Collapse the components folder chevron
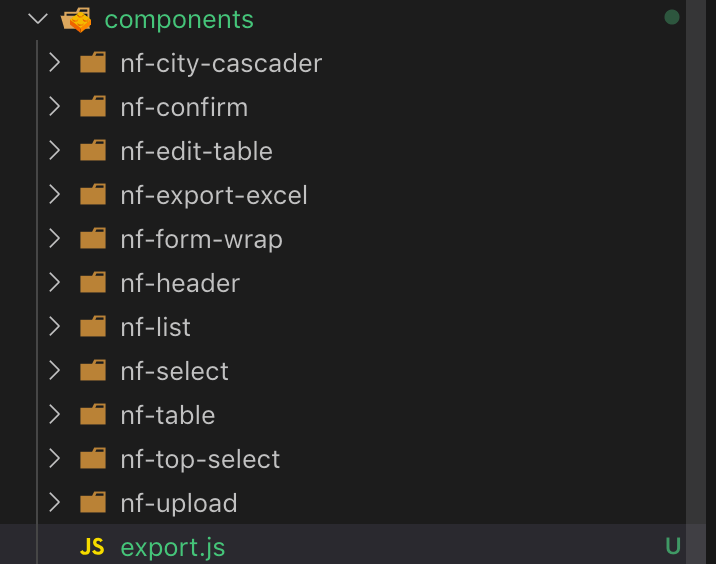 pyautogui.click(x=37, y=19)
